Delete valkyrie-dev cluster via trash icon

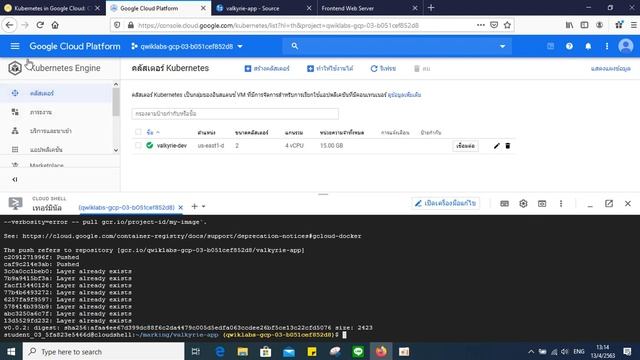508,146
